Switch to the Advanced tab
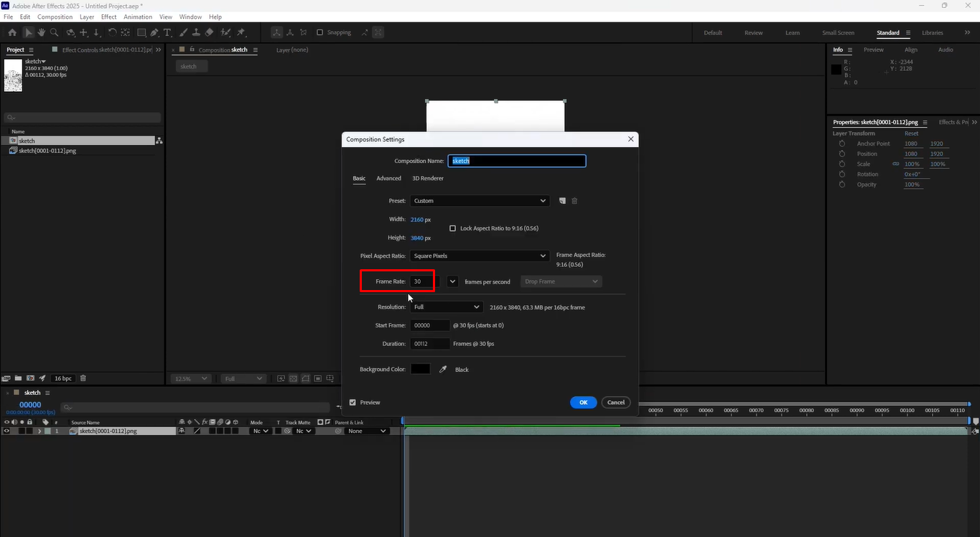 pos(388,178)
